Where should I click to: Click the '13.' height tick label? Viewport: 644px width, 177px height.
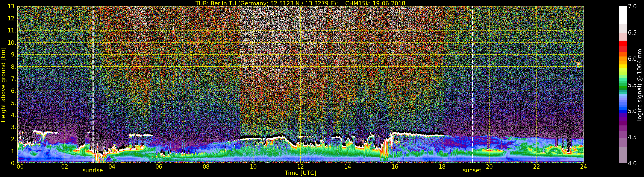coord(12,6)
